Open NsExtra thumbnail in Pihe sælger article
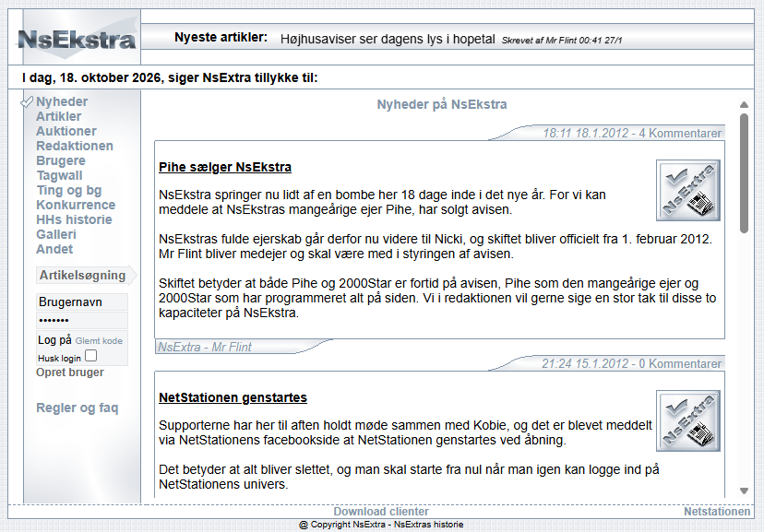The width and height of the screenshot is (764, 532). pos(688,190)
